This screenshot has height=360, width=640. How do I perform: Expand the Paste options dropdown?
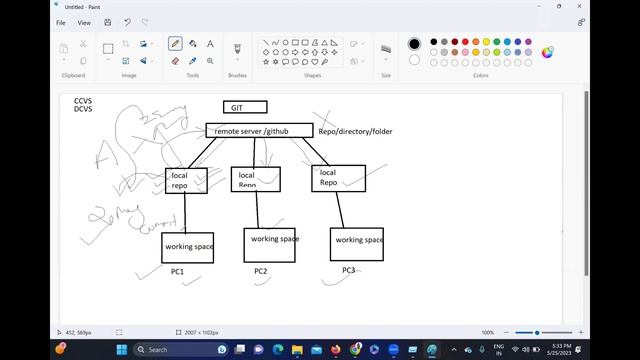64,60
